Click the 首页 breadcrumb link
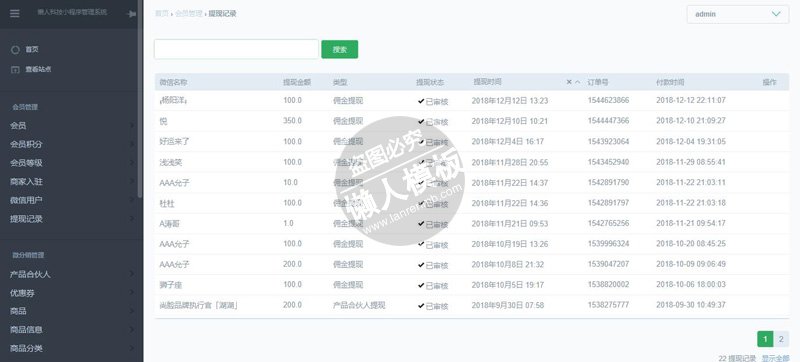 pyautogui.click(x=162, y=14)
